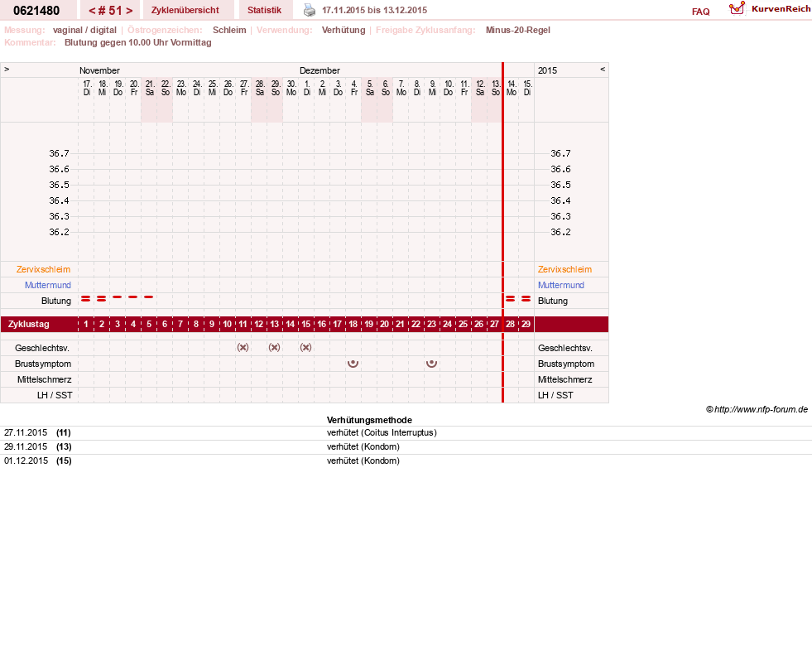Click the right Zervixschleim label
Image resolution: width=812 pixels, height=651 pixels.
(x=565, y=269)
